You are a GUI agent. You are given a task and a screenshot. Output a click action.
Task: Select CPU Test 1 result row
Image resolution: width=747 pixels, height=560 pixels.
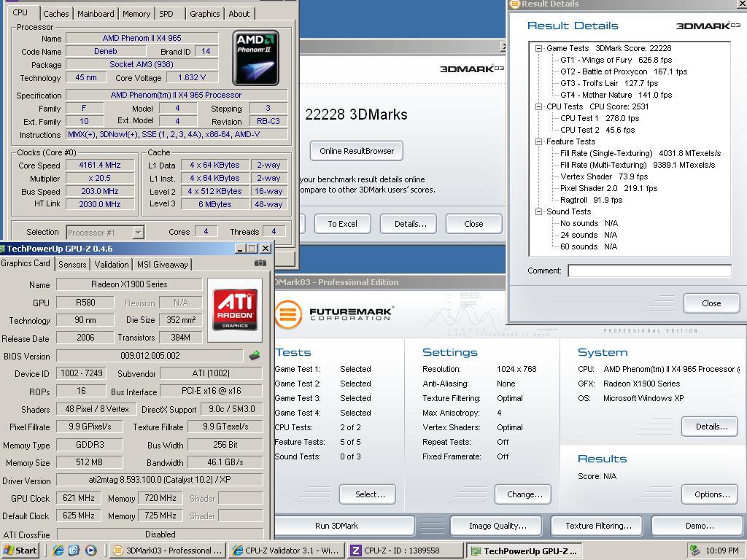coord(600,118)
